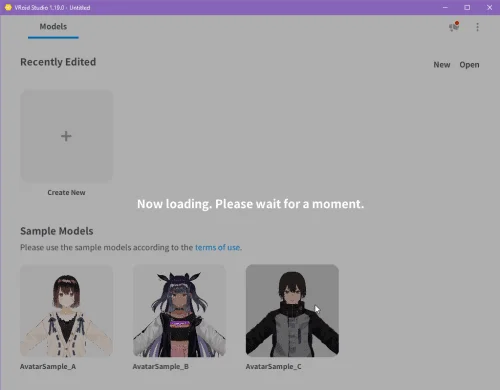Click the Sample Models heading
Screen dimensions: 500x390
pos(57,231)
